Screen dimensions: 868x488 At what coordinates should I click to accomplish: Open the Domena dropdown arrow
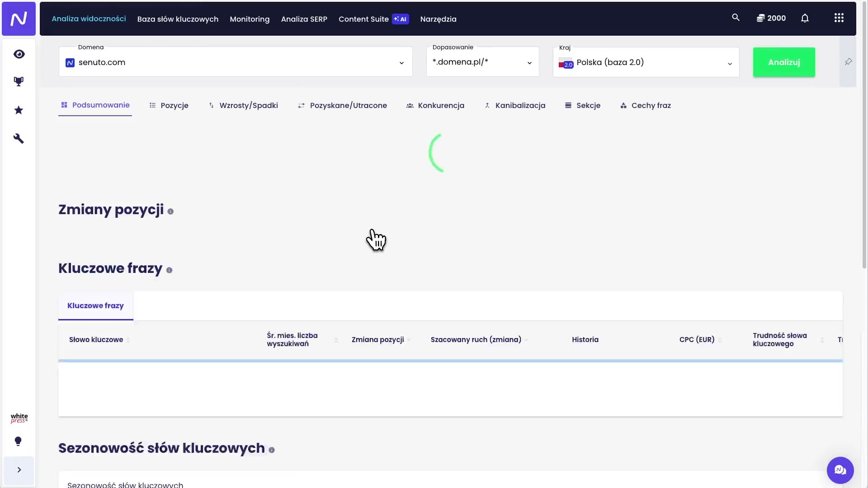coord(401,63)
